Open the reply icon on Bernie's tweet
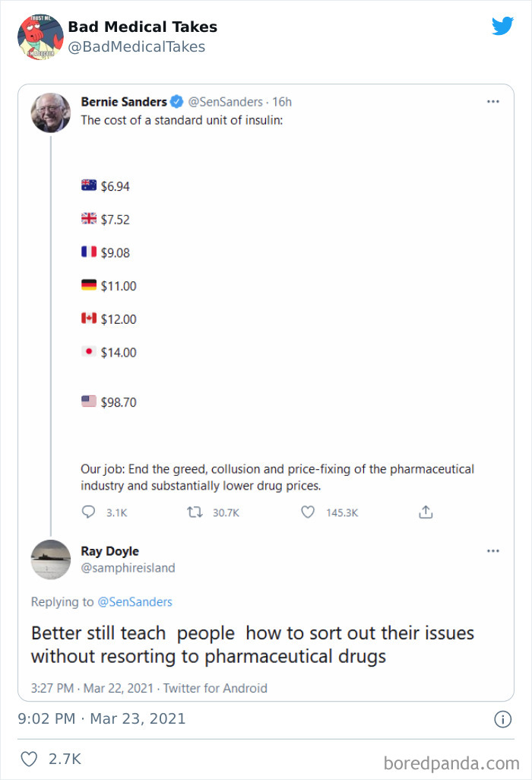532x780 pixels. tap(89, 512)
